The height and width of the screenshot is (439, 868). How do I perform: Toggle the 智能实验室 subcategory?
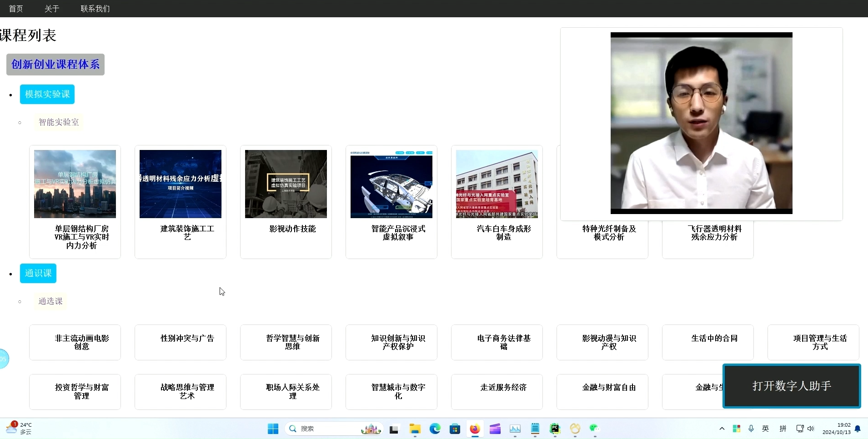click(x=59, y=122)
